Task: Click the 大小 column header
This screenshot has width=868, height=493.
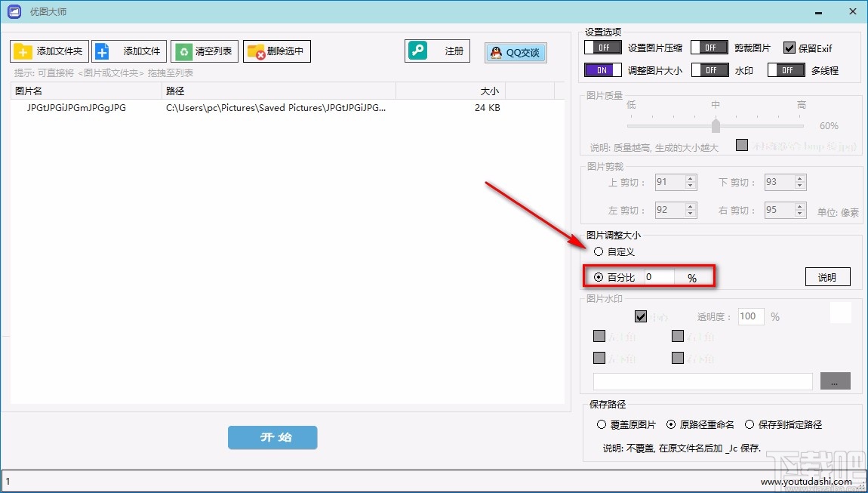Action: pos(451,91)
